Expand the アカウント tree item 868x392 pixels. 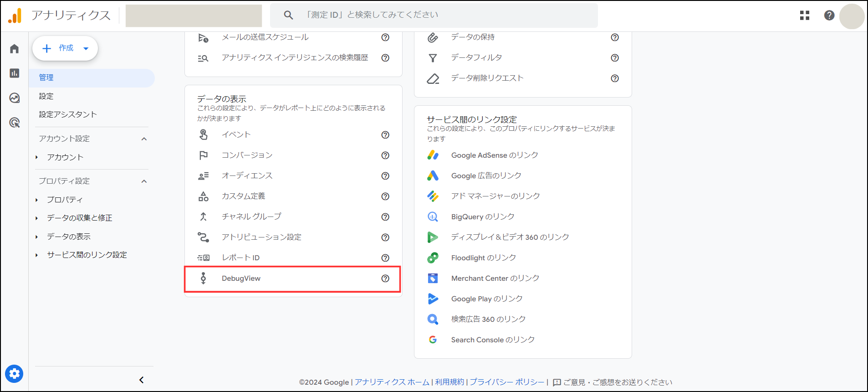36,157
